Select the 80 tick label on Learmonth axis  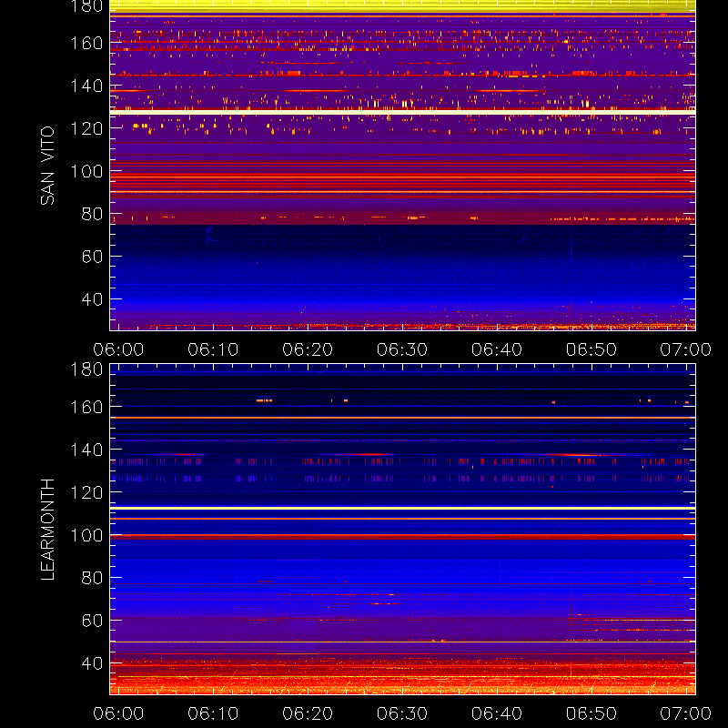92,578
